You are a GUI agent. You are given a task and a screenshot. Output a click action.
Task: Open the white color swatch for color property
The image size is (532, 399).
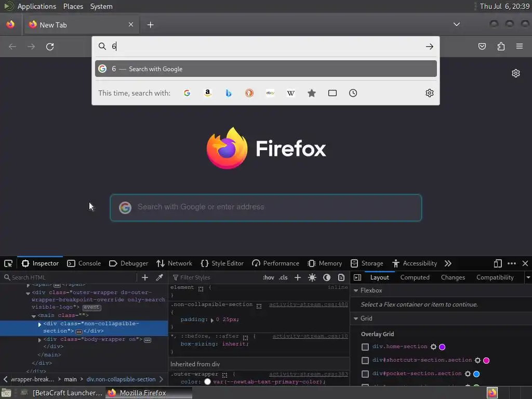(x=207, y=382)
